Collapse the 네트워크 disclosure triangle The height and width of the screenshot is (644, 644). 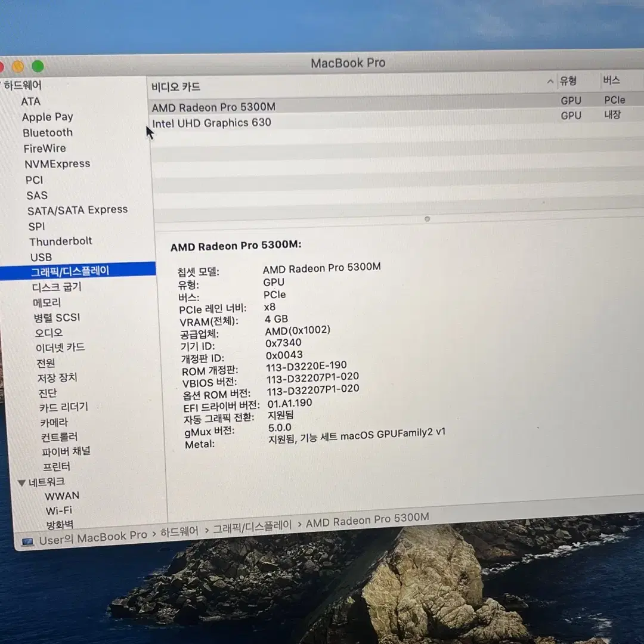22,482
